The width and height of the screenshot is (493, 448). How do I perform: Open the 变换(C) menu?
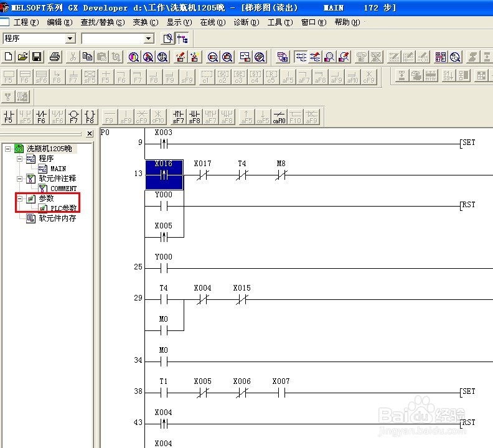pos(146,22)
